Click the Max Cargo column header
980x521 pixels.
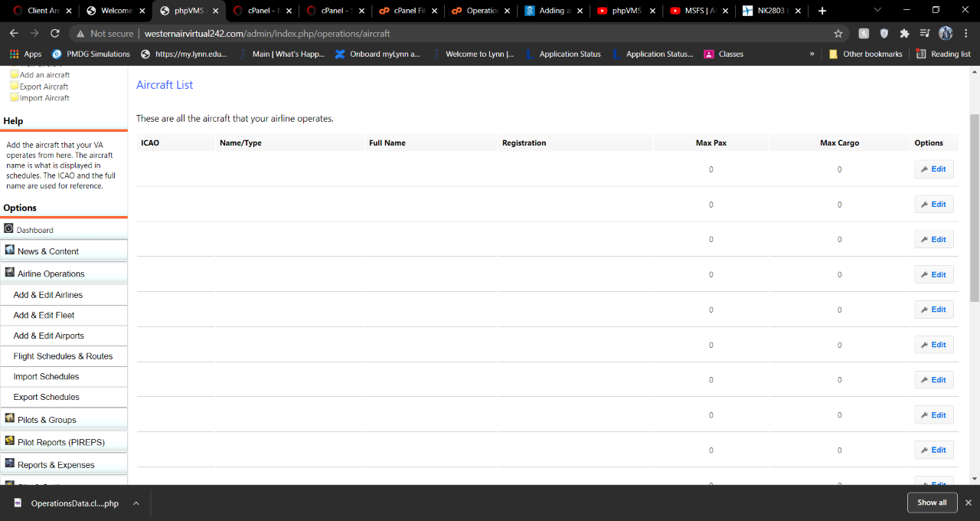click(840, 143)
